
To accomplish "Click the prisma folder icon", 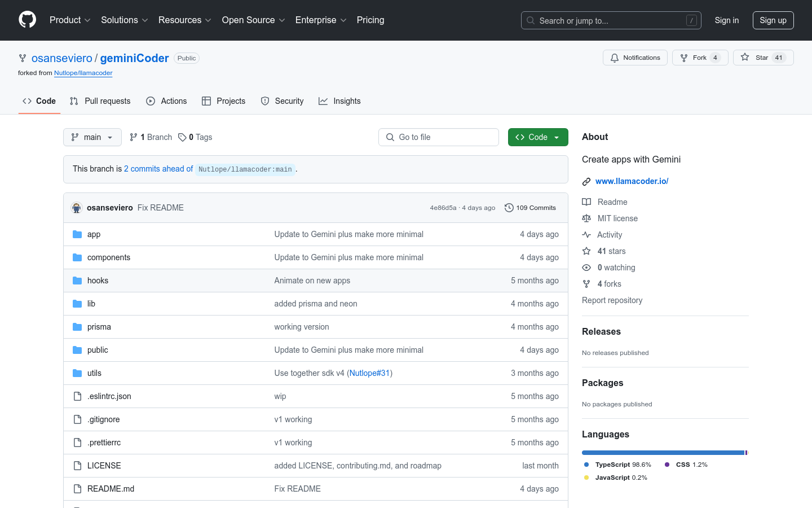I will (x=77, y=327).
